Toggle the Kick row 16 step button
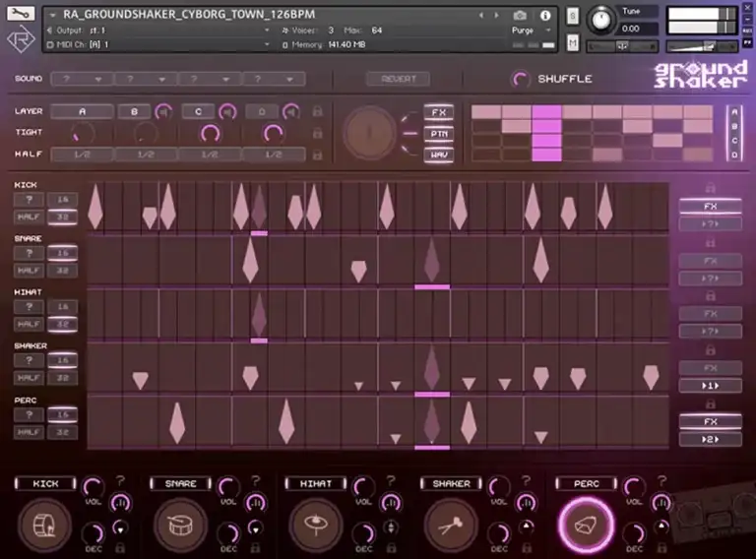 (x=63, y=200)
